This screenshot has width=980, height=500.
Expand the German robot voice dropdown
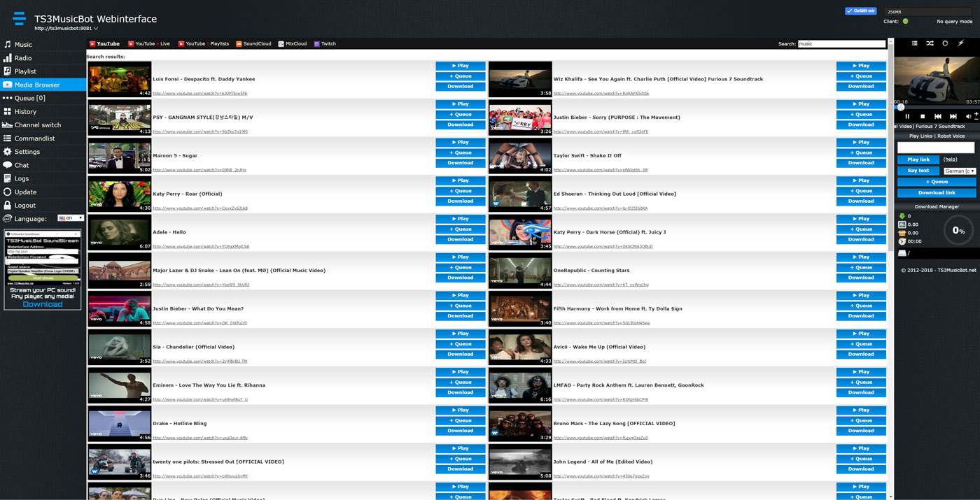pos(959,171)
